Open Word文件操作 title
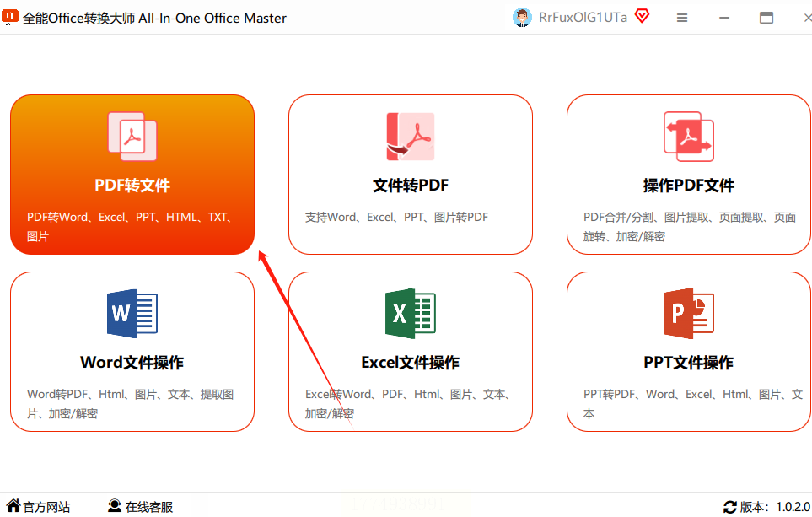Viewport: 812px width, 517px height. click(x=132, y=362)
